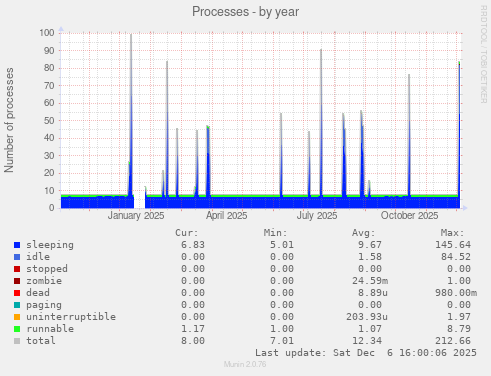The height and width of the screenshot is (376, 491).
Task: Select the 'paging' legend label
Action: click(x=44, y=305)
